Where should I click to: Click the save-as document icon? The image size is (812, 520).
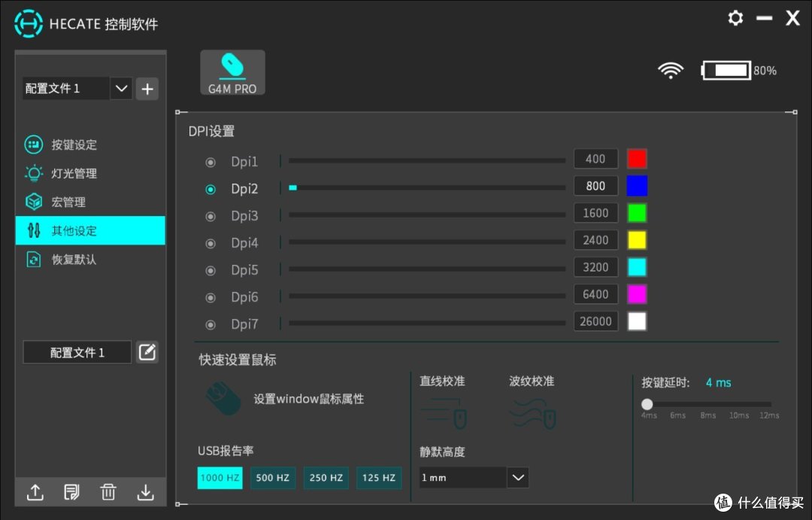pos(71,492)
